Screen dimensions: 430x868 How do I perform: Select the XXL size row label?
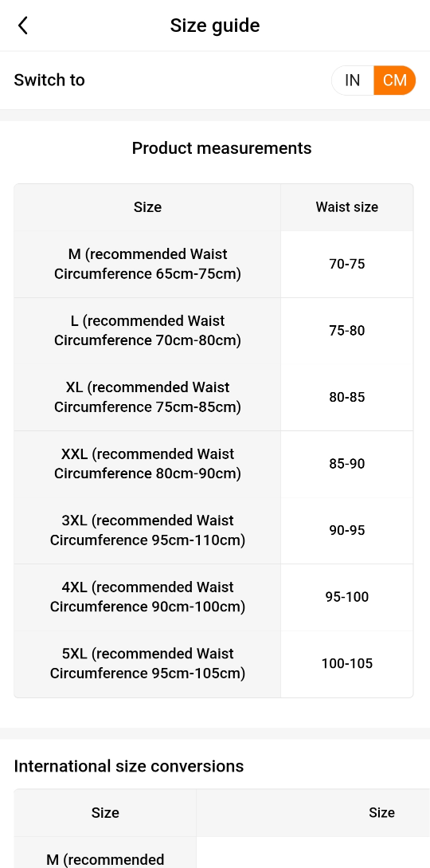tap(147, 464)
